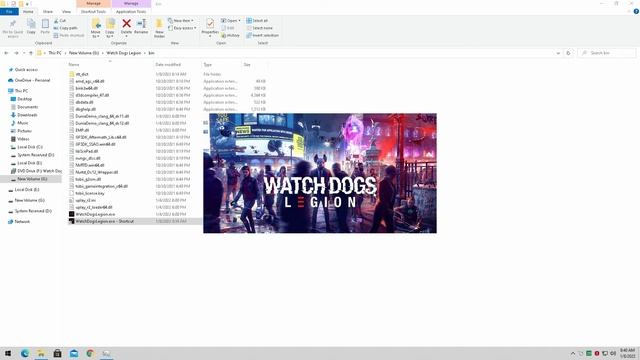
Task: Open the recent locations arrow beside Forward
Action: click(24, 53)
